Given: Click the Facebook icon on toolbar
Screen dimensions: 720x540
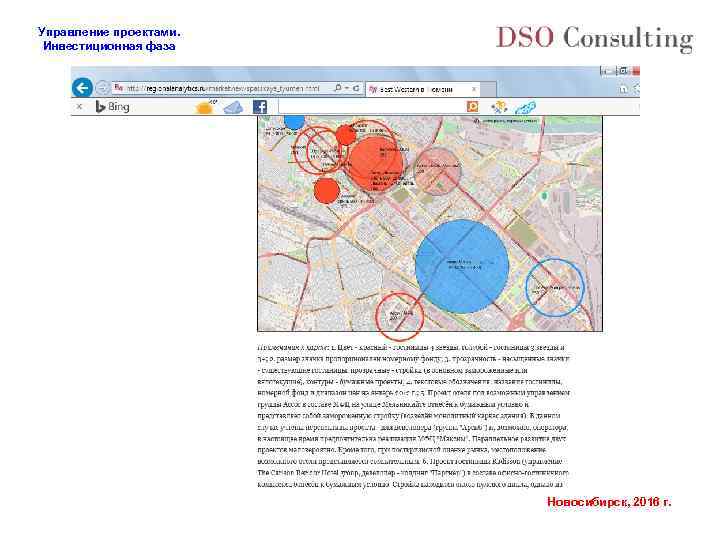Looking at the screenshot, I should (260, 107).
